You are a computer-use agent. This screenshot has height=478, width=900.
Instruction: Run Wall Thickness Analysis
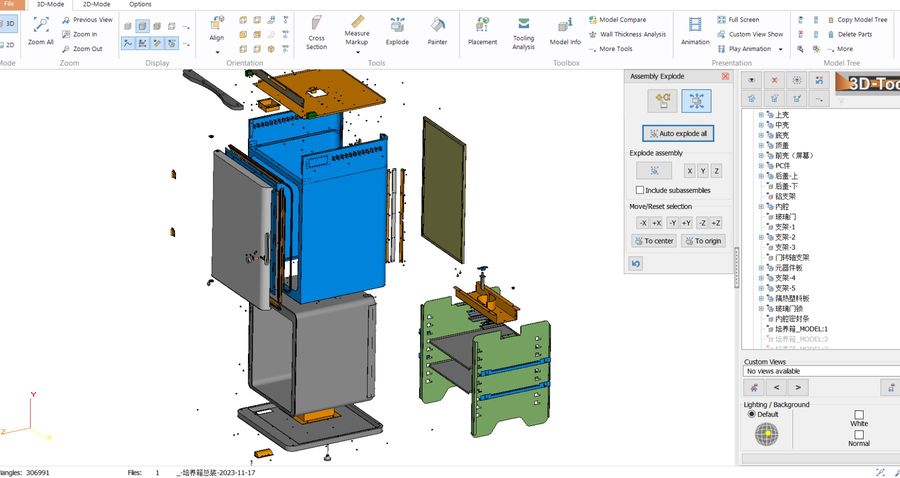click(627, 34)
